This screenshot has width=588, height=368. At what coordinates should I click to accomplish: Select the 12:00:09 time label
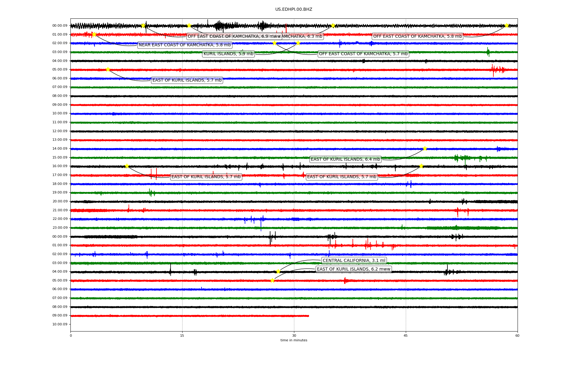point(60,131)
